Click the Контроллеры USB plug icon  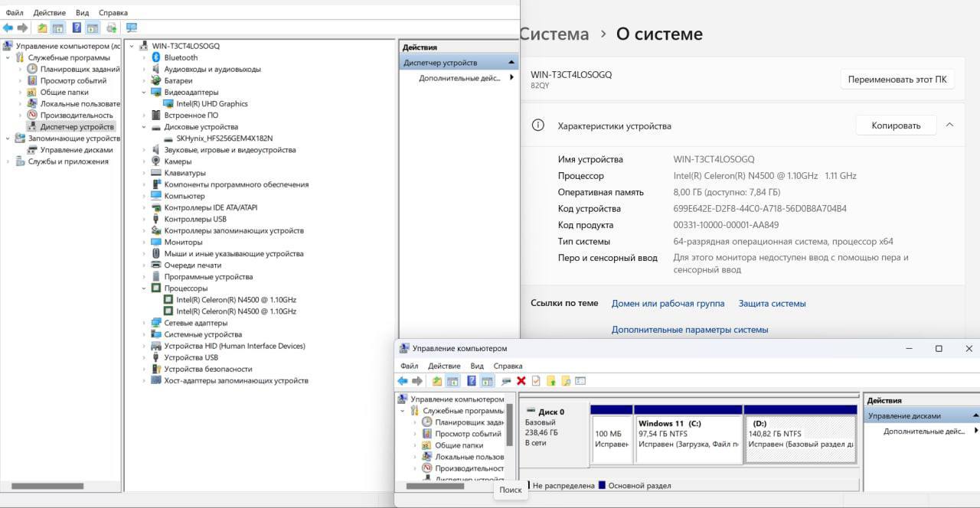click(156, 219)
